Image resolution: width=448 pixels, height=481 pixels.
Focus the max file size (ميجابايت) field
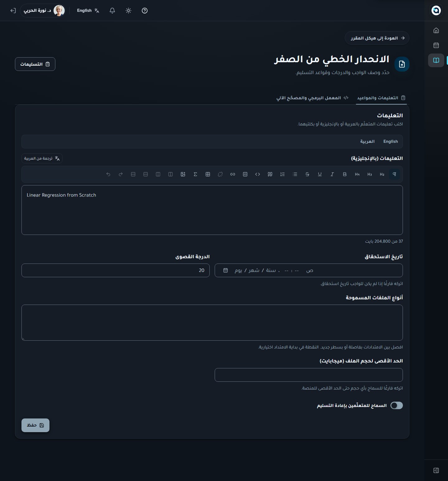[309, 375]
